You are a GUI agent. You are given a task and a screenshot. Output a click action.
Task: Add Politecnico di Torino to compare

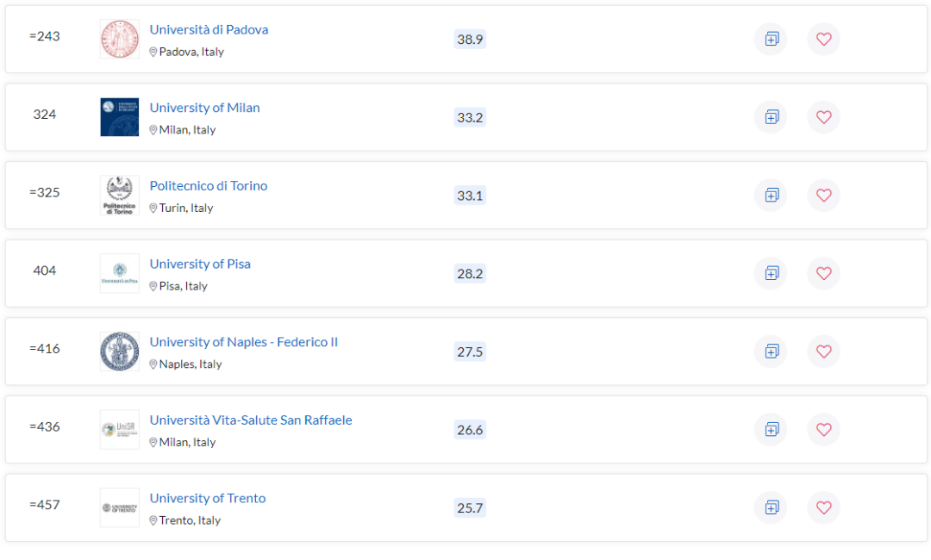(x=771, y=195)
